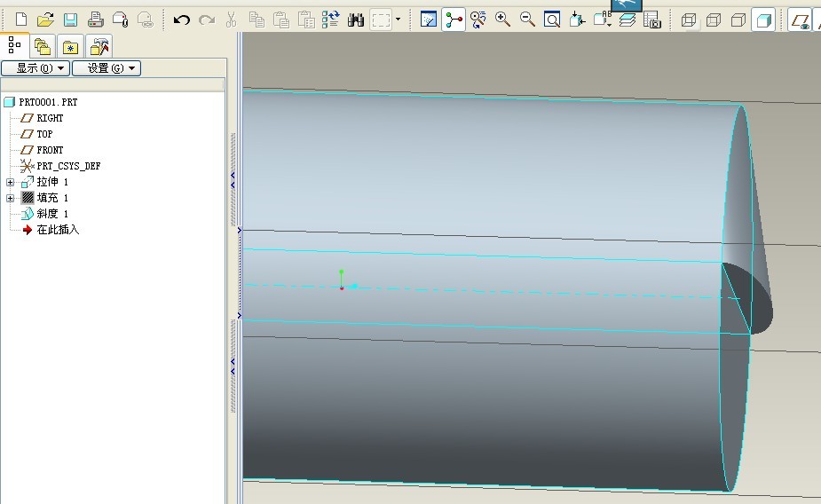Click the 填充 1 hatched fill icon
Image resolution: width=821 pixels, height=504 pixels.
coord(28,198)
